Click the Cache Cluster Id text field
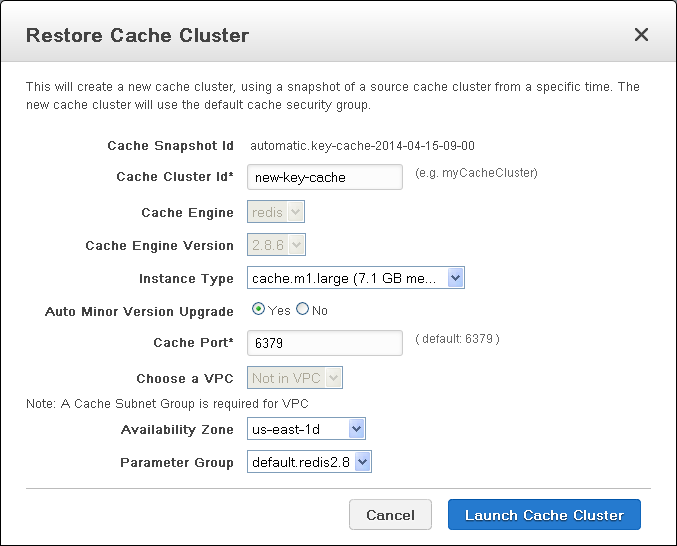The width and height of the screenshot is (677, 546). pos(324,177)
